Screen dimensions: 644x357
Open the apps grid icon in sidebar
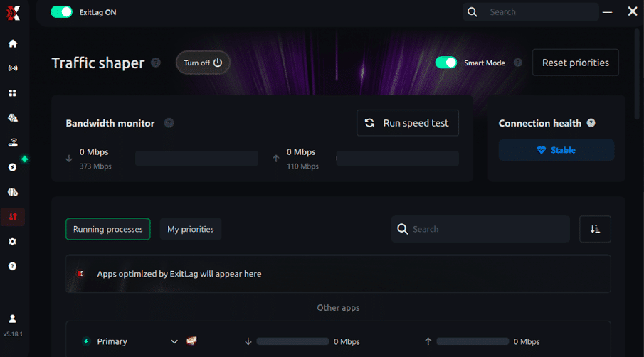point(12,93)
